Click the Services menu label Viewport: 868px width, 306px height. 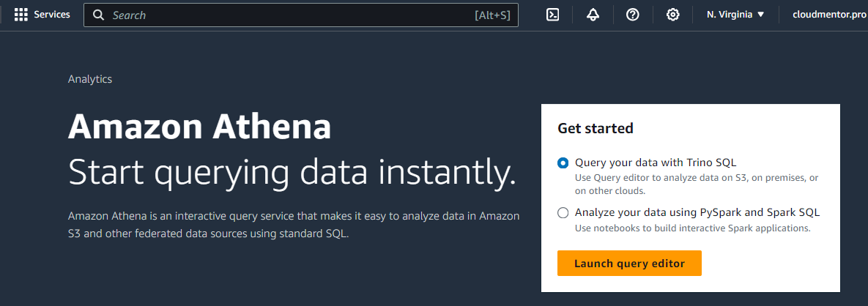[52, 15]
